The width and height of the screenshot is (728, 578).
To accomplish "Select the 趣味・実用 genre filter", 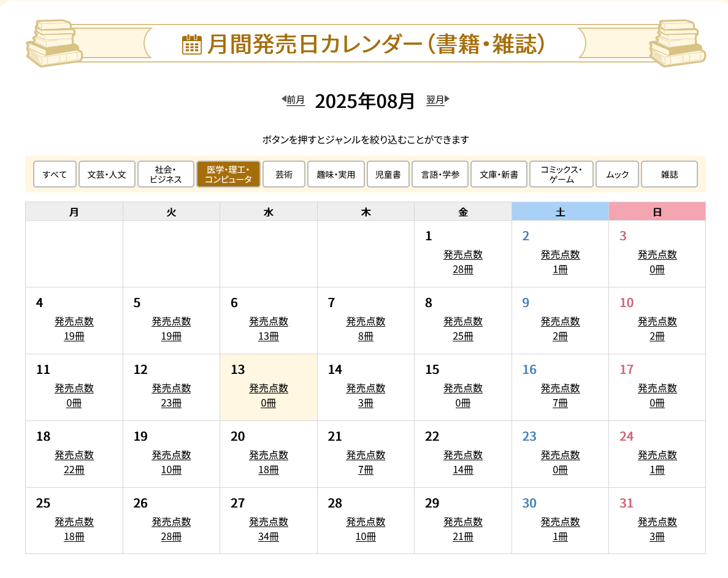I will coord(336,174).
